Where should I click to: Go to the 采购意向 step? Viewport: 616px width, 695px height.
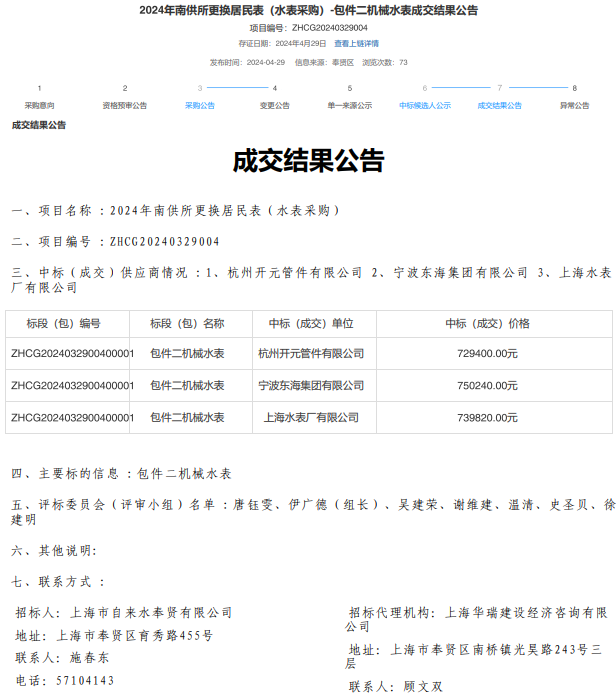point(40,105)
